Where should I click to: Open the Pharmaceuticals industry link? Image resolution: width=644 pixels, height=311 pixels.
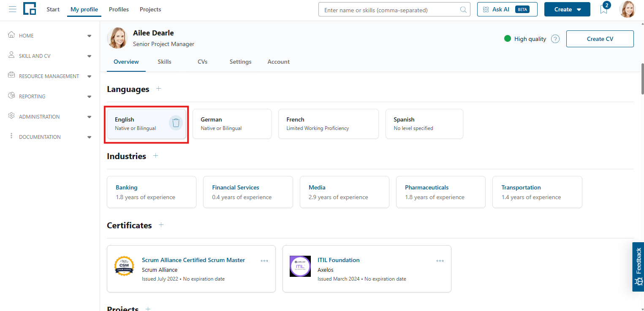coord(427,187)
